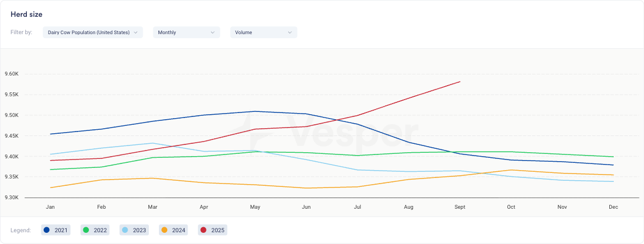Viewport: 644px width, 244px height.
Task: Click the Dec x-axis label
Action: point(613,207)
